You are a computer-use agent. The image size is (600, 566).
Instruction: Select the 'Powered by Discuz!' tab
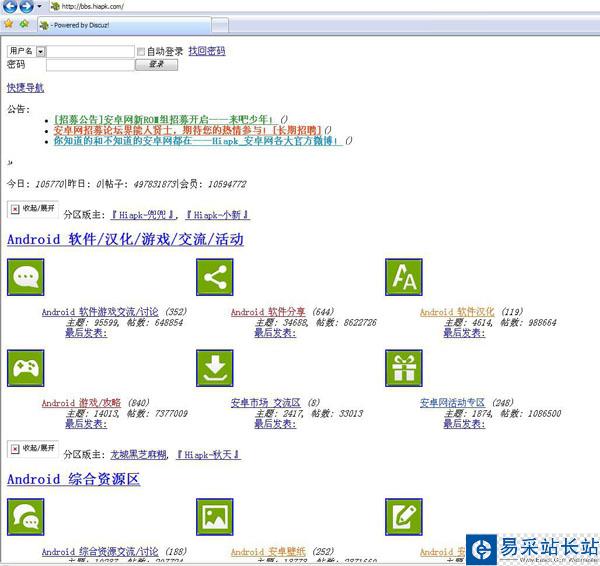tap(124, 25)
